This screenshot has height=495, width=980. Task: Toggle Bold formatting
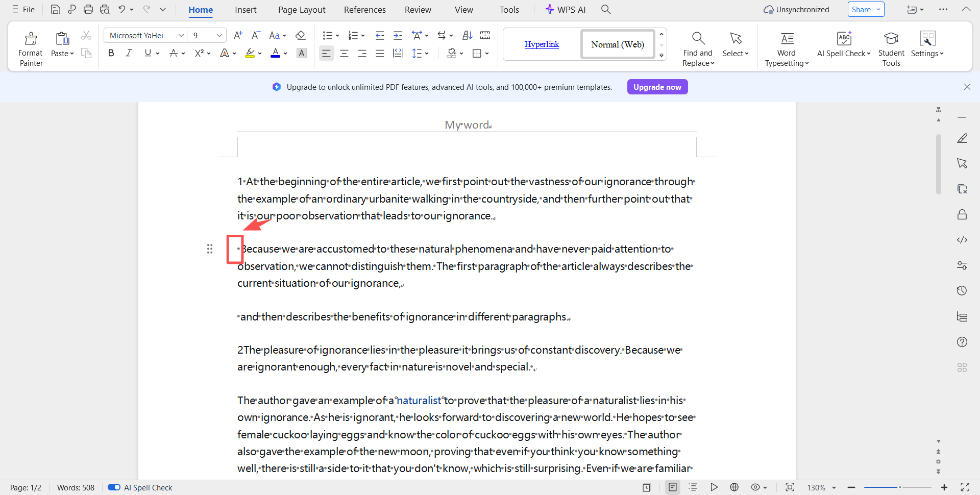[111, 53]
